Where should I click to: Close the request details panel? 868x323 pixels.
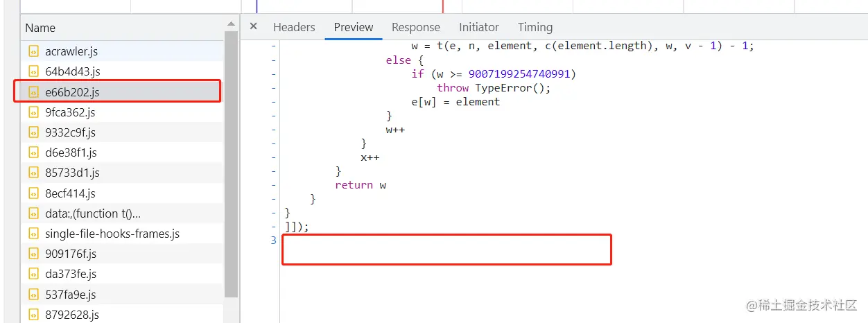coord(254,26)
